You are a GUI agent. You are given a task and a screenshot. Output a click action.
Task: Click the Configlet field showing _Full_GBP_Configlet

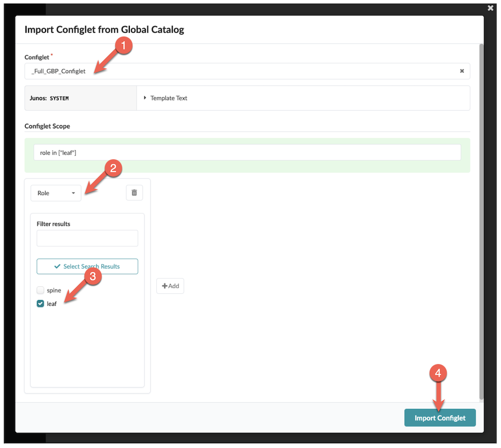(200, 71)
